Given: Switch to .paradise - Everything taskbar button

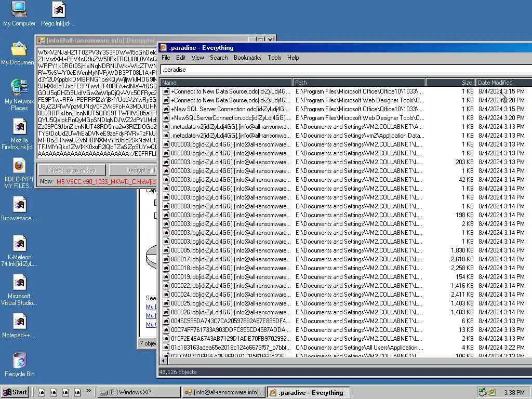Looking at the screenshot, I should pos(309,393).
